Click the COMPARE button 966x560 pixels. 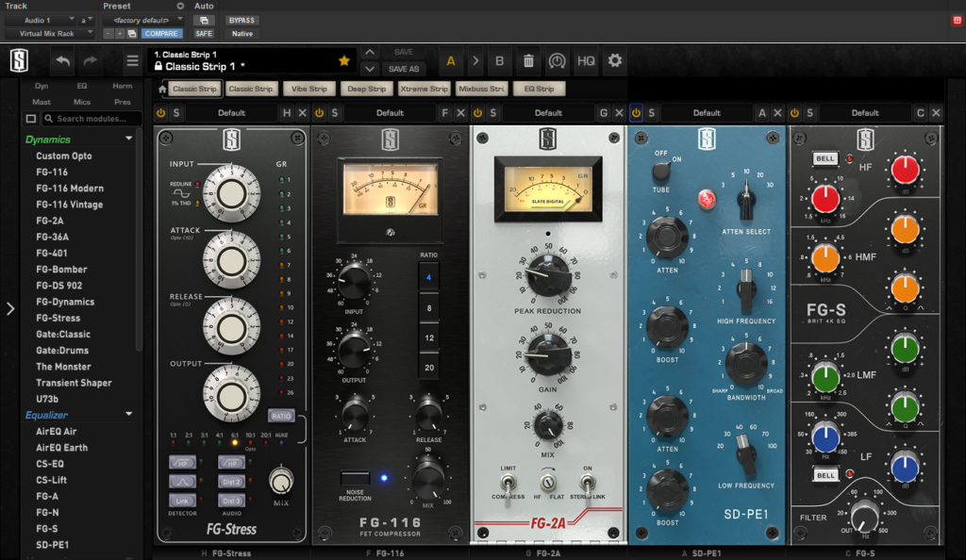161,34
